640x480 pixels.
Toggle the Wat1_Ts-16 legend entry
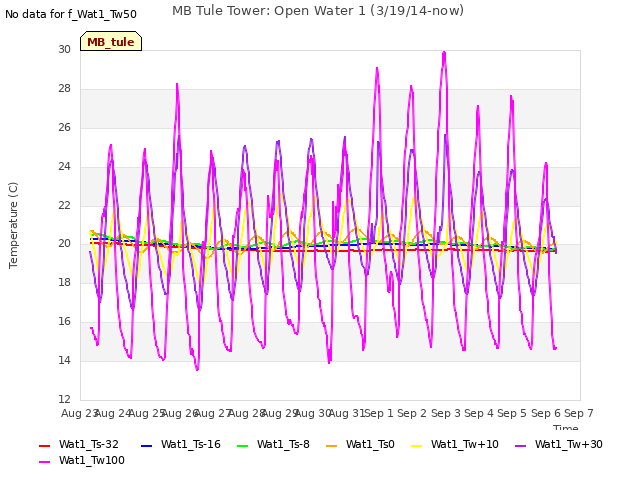180,444
